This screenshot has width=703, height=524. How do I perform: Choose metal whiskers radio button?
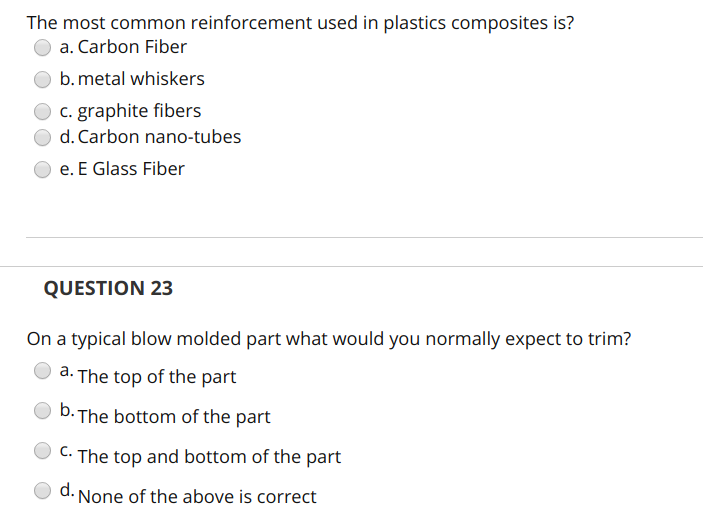pos(43,79)
